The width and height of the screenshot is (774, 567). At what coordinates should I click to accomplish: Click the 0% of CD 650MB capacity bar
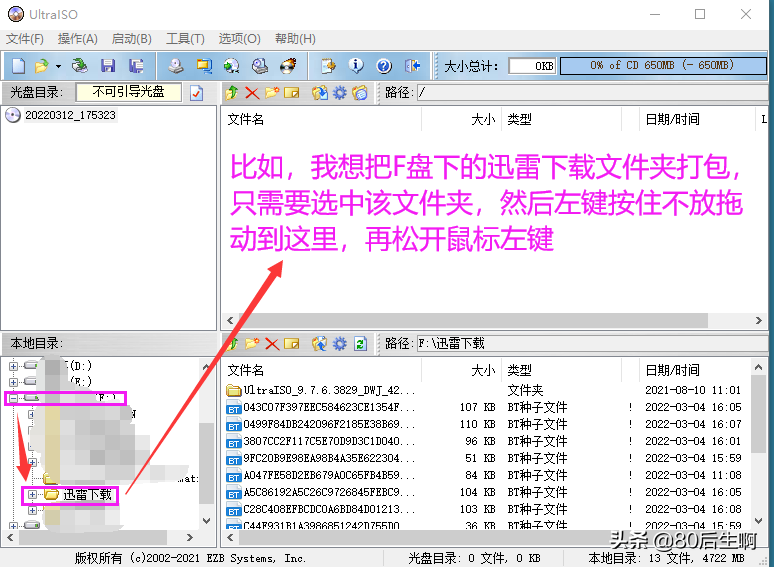[x=663, y=66]
